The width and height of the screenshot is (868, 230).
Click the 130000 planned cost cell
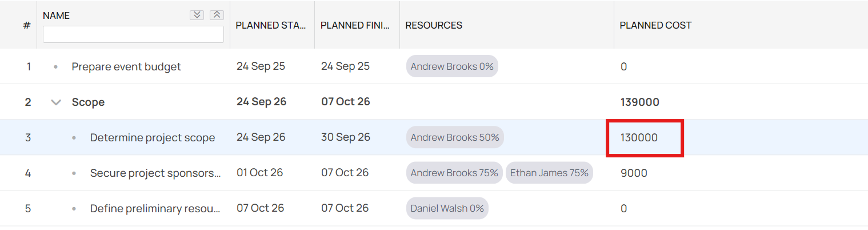pos(639,138)
